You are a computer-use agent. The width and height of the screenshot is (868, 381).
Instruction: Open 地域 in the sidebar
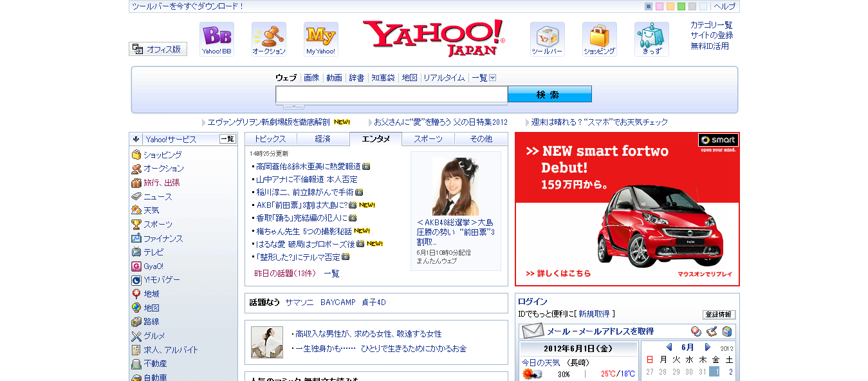(x=151, y=294)
